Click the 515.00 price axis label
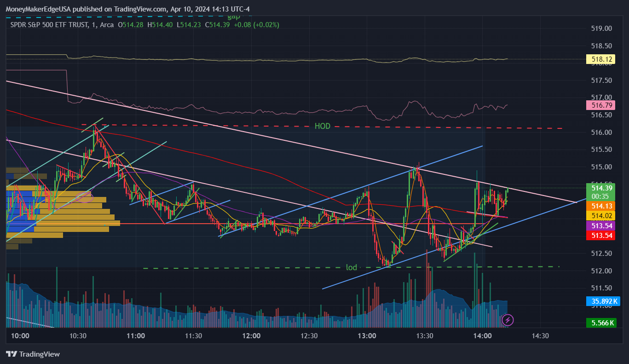629x364 pixels. tap(601, 167)
